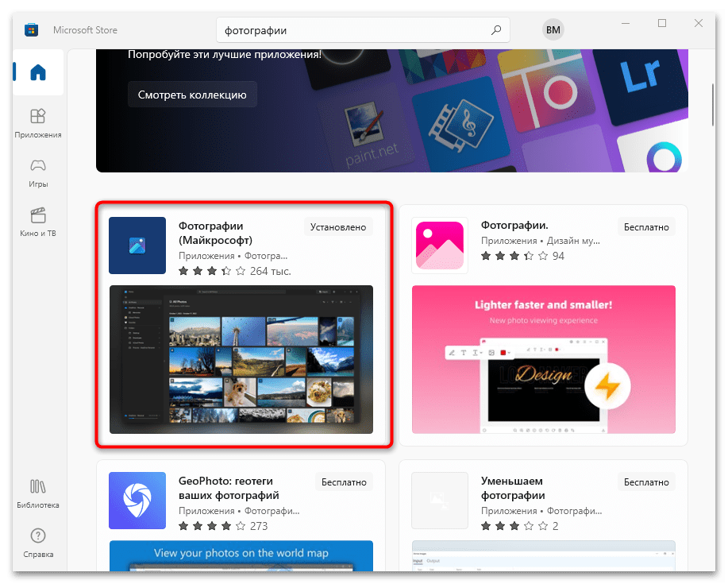Click the Microsoft Store logo icon
This screenshot has height=584, width=728.
click(31, 30)
